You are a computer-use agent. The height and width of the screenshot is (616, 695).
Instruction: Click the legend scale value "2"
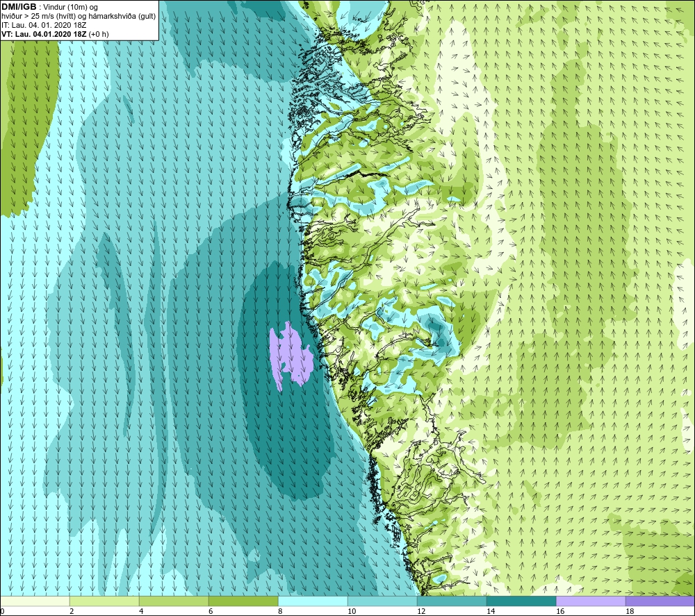(x=72, y=612)
